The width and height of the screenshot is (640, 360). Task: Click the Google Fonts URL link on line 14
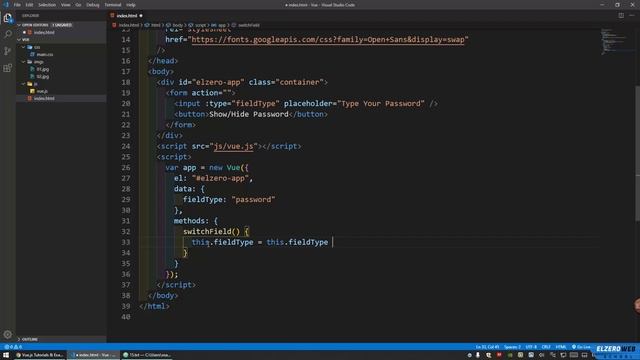pos(328,40)
